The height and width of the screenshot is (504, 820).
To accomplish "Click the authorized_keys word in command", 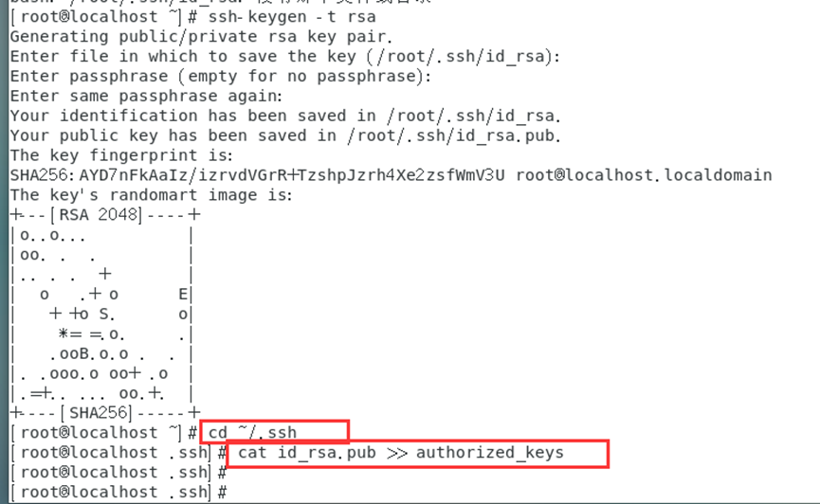I will point(490,452).
